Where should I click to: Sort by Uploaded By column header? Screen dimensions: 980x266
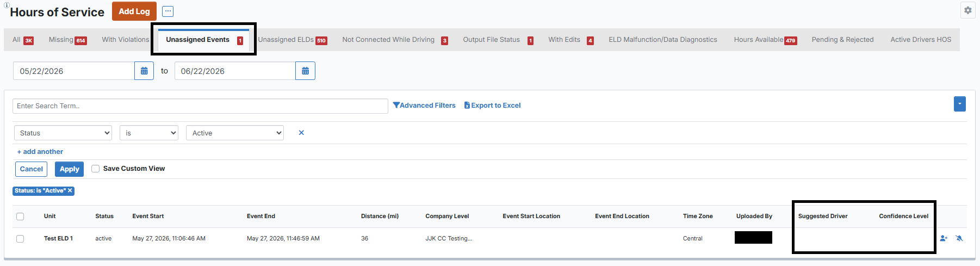coord(754,216)
